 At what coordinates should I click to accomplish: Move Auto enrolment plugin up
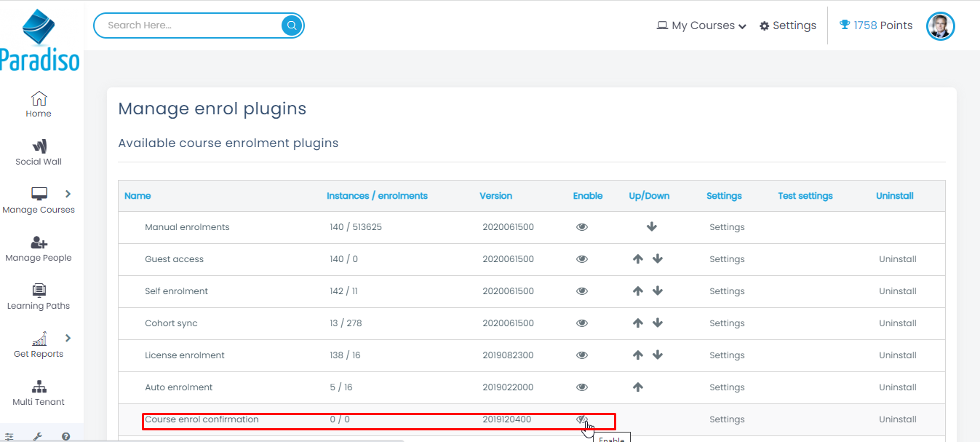[638, 387]
